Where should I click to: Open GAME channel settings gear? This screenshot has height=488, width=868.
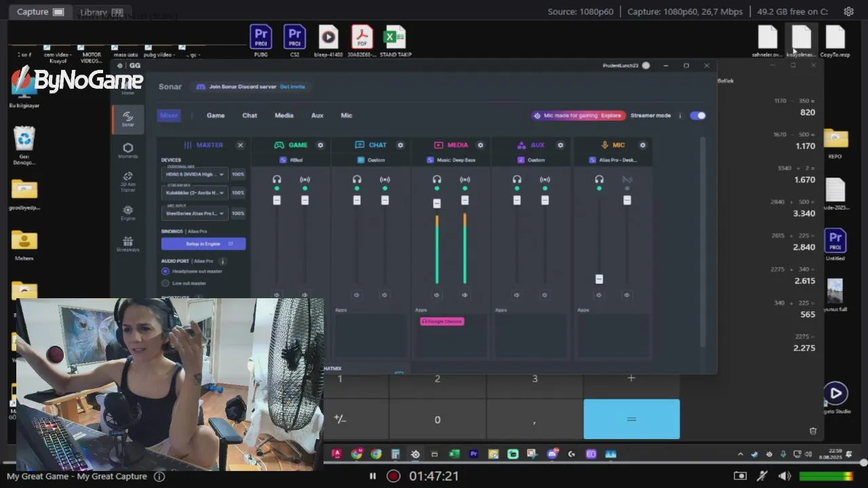320,145
